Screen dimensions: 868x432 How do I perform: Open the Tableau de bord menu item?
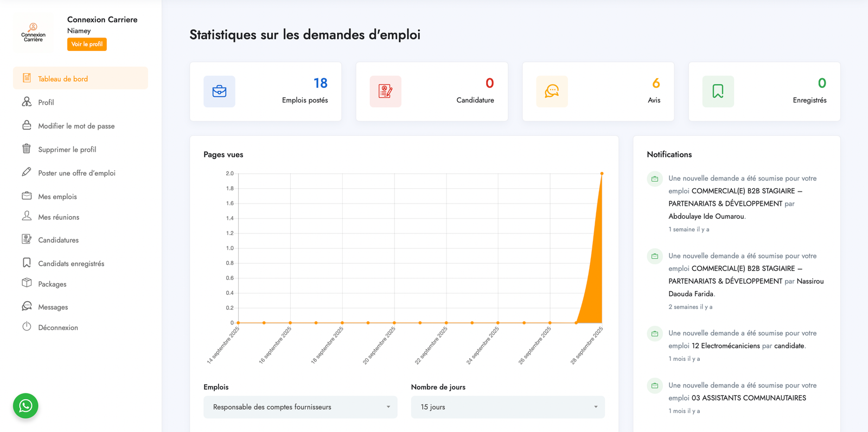tap(63, 79)
